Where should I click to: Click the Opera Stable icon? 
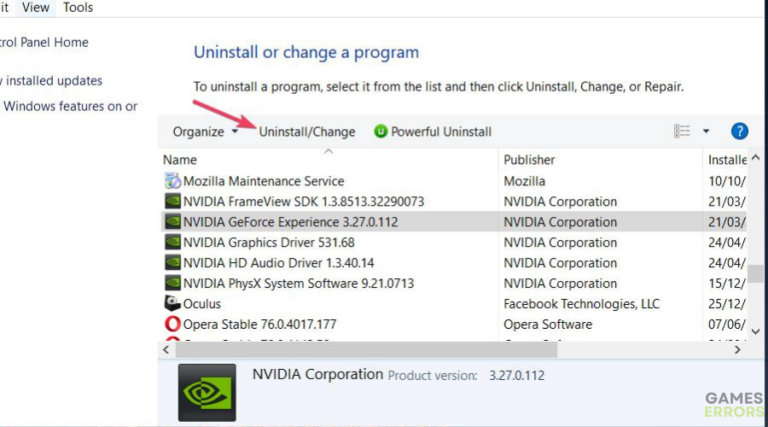[x=172, y=324]
